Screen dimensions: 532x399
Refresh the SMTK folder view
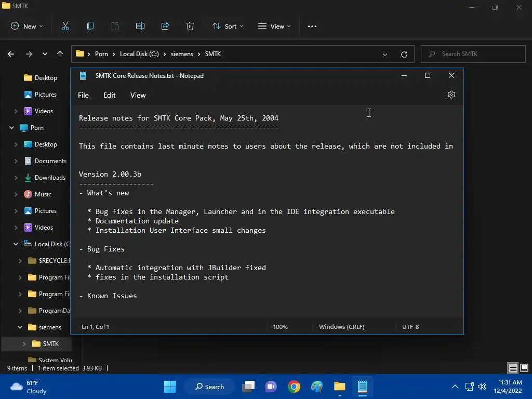[404, 54]
